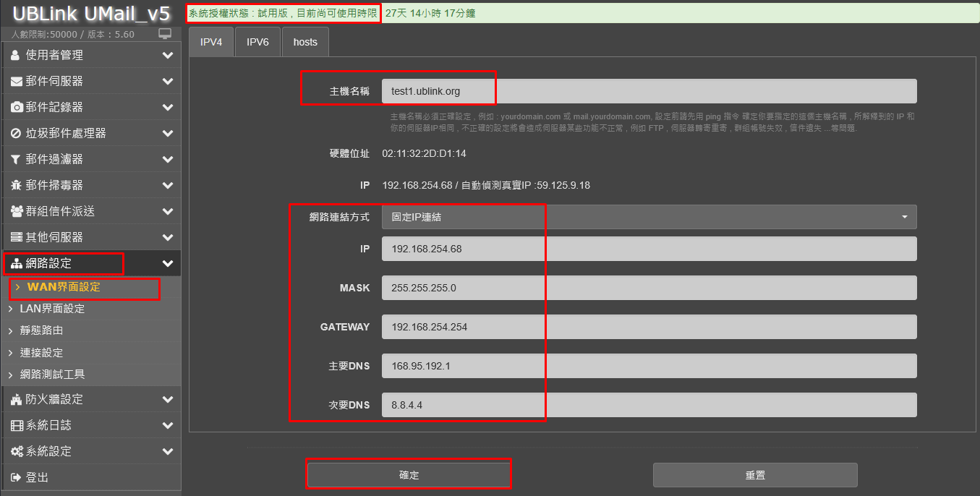This screenshot has height=496, width=980.
Task: Switch to the IPV6 tab
Action: click(257, 42)
